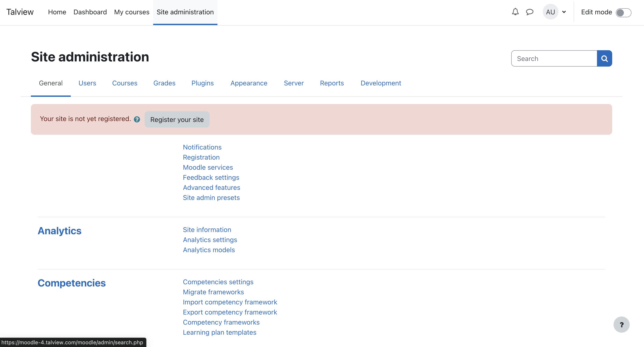Screen dimensions: 644x347
Task: Open the messaging speech bubble icon
Action: tap(530, 12)
